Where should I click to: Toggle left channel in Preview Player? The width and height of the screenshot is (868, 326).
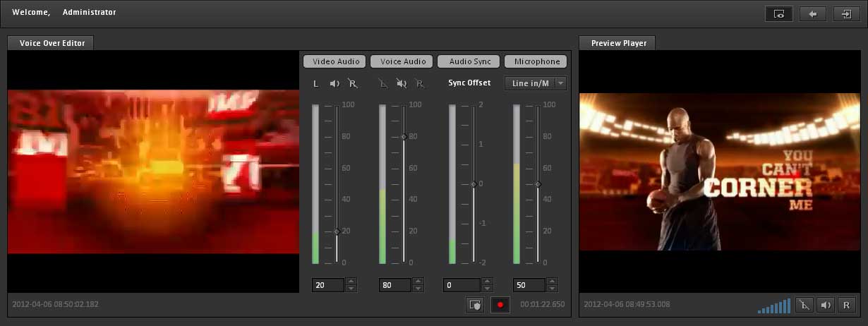coord(804,305)
